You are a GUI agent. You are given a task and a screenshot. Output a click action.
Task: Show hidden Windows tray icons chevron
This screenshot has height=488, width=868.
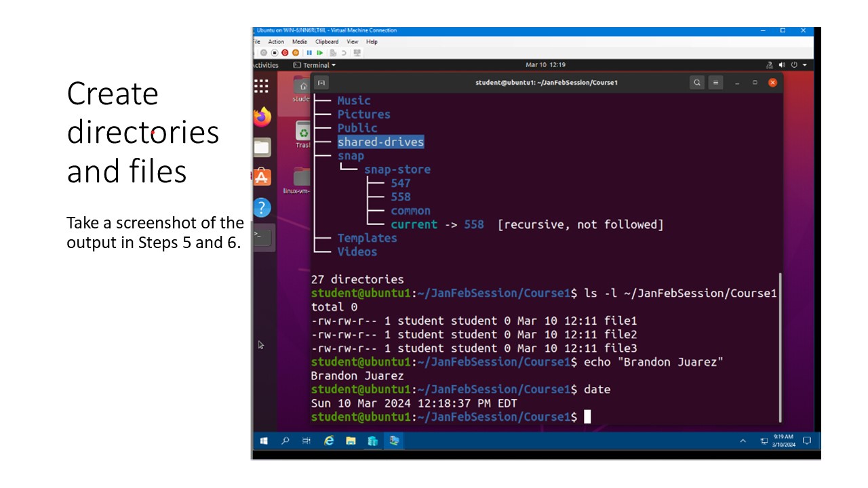point(743,441)
